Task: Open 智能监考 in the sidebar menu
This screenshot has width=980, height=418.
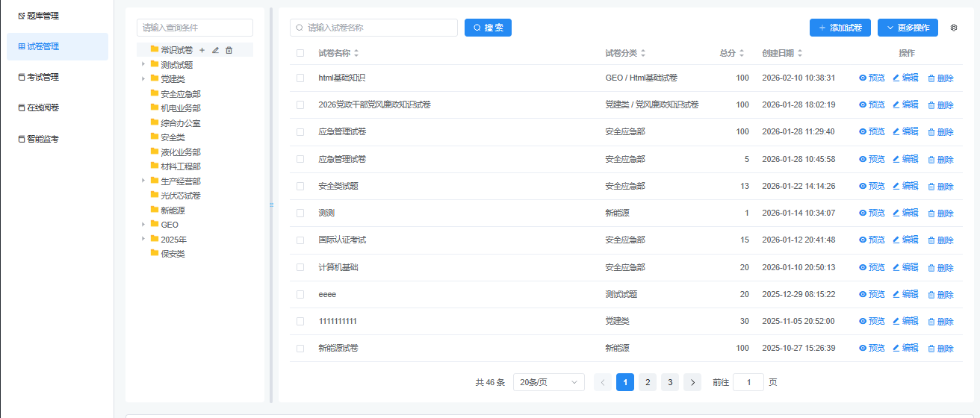Action: tap(58, 139)
